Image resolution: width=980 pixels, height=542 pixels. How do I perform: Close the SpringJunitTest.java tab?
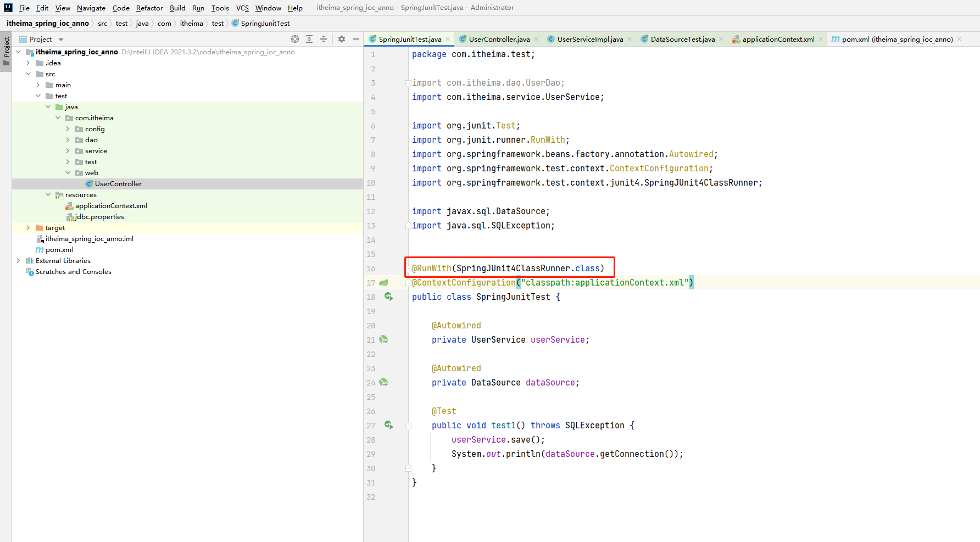pyautogui.click(x=448, y=39)
